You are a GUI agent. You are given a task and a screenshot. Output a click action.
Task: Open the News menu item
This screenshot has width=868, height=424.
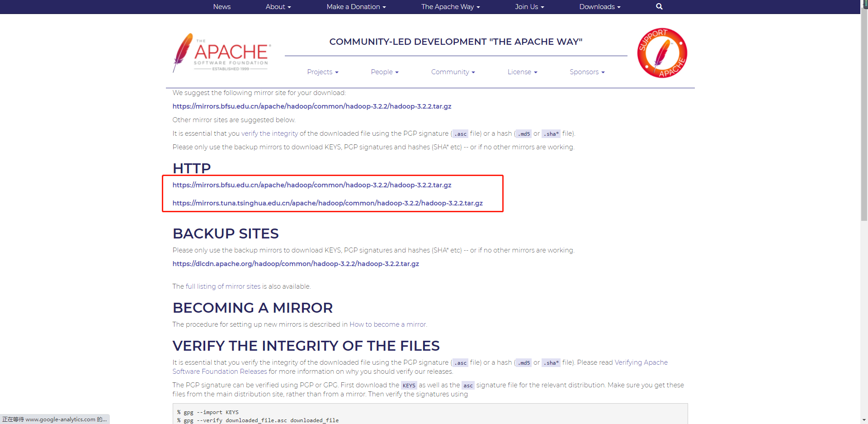click(222, 7)
